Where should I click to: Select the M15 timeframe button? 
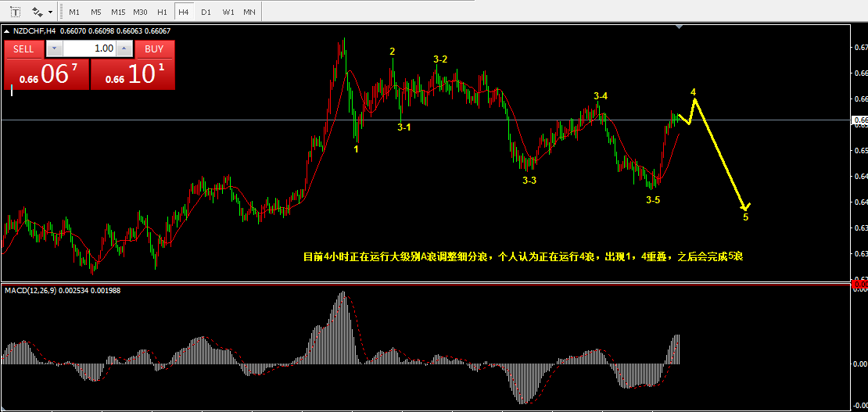click(x=118, y=12)
